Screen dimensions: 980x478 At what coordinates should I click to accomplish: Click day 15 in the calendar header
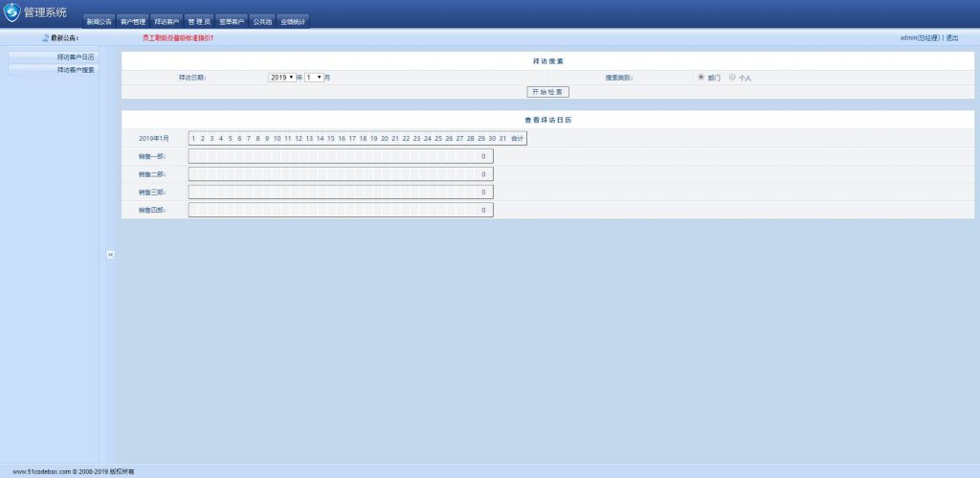[331, 138]
